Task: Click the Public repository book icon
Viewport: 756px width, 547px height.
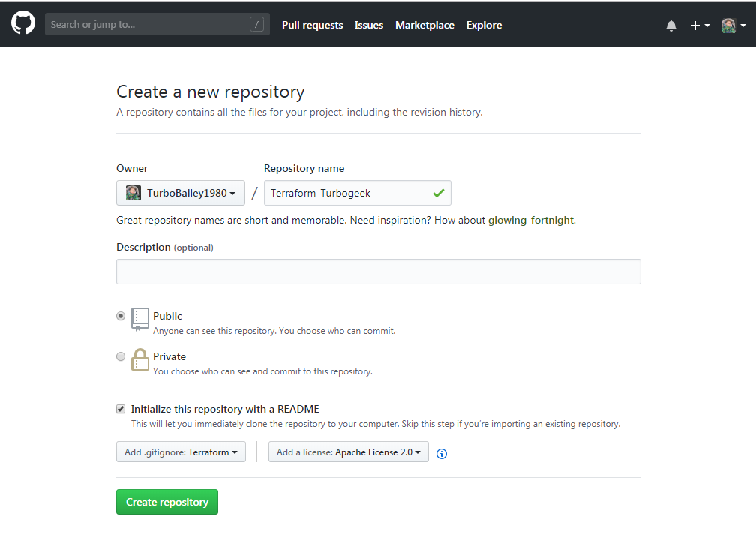Action: 139,320
